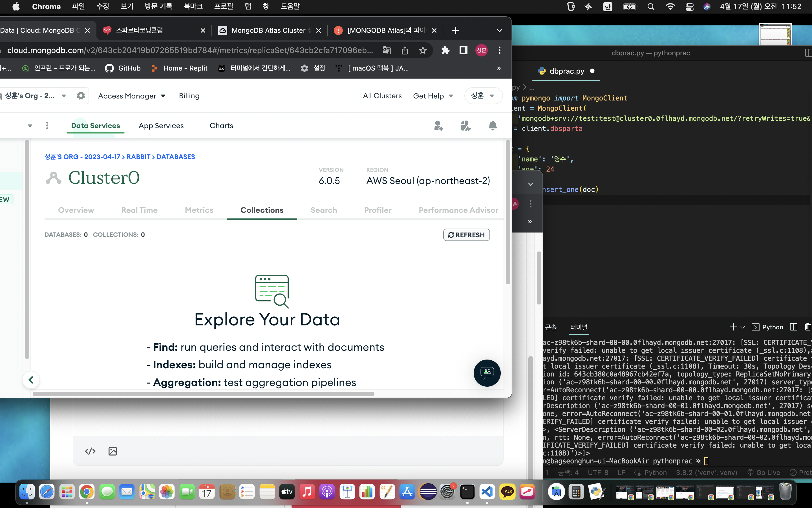Switch to the Charts tab
812x508 pixels.
pos(221,126)
